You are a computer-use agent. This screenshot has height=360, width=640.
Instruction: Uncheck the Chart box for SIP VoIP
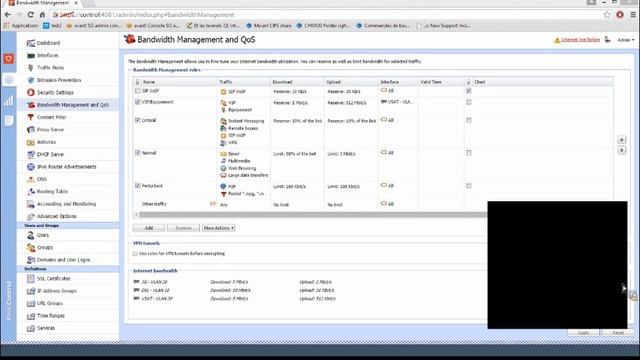(469, 91)
